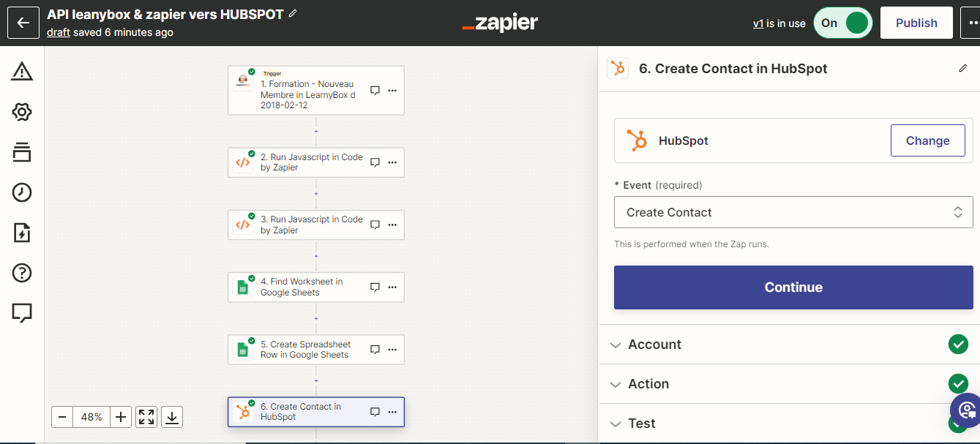Open more options for step 3 Run Javascript
The height and width of the screenshot is (444, 980).
[x=392, y=225]
